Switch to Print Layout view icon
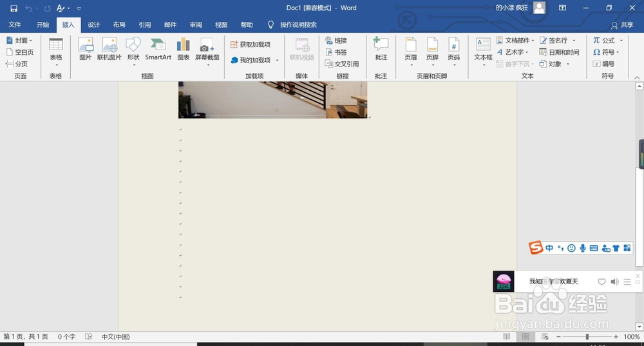Image resolution: width=644 pixels, height=346 pixels. (526, 336)
